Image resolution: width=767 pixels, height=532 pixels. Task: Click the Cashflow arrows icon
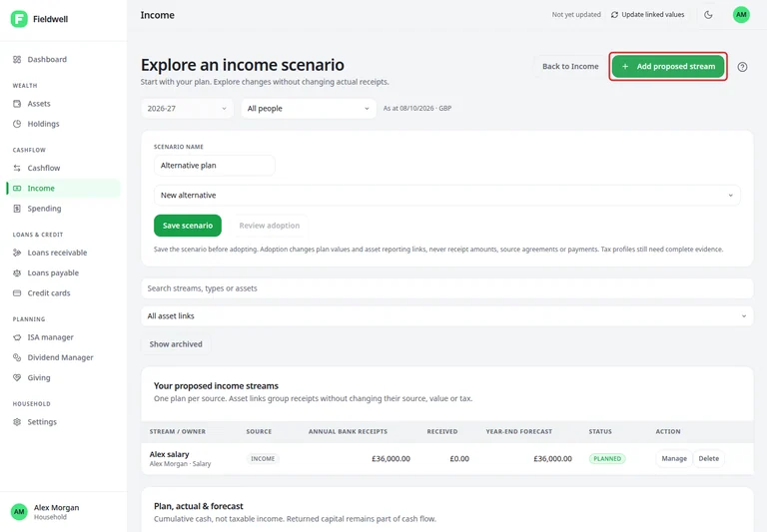coord(17,168)
